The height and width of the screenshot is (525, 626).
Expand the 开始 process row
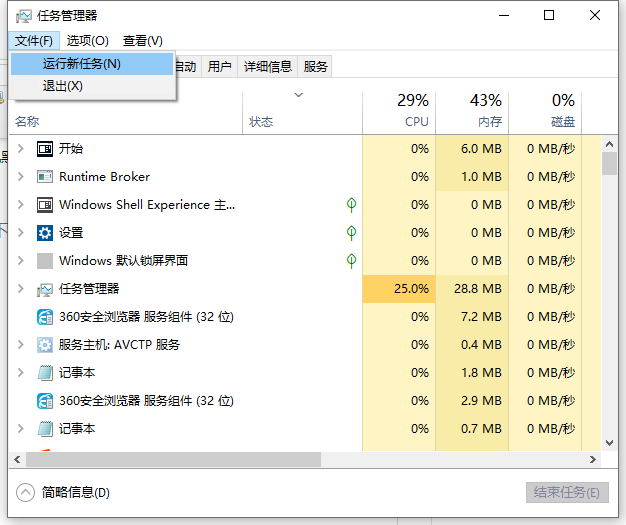[x=21, y=149]
